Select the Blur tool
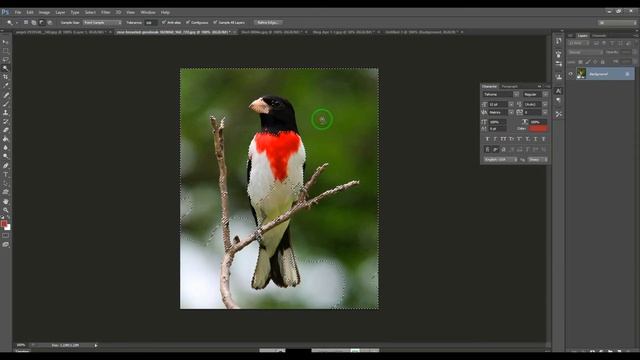Screen dimensions: 640x360 coord(5,148)
